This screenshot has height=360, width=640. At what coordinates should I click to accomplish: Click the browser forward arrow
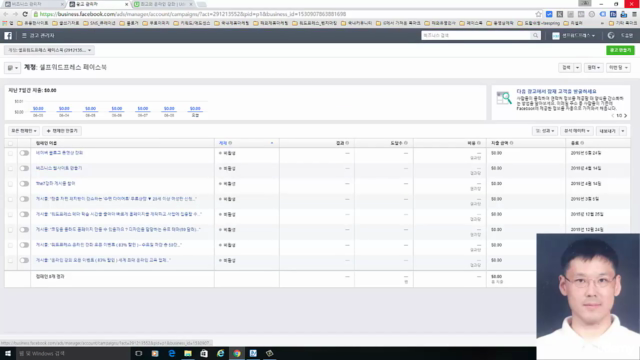[x=15, y=14]
